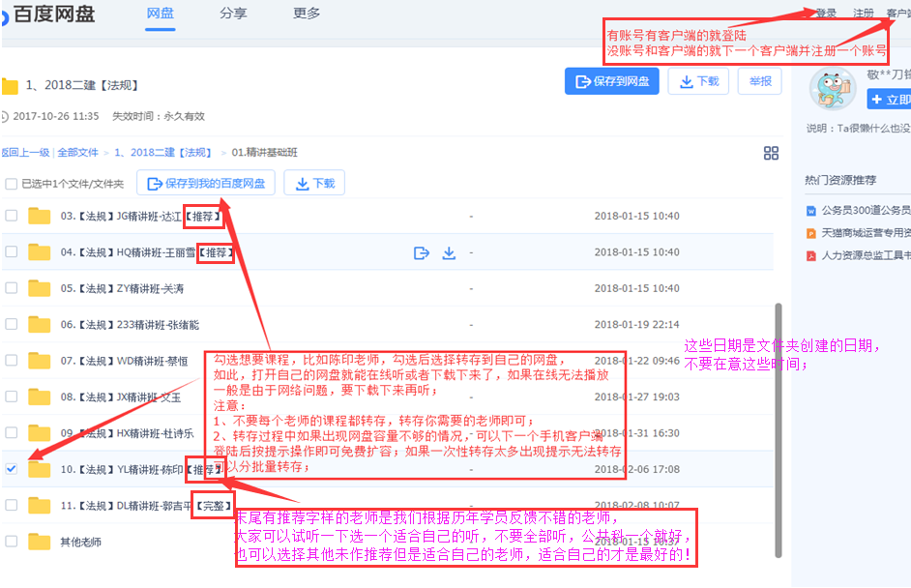The width and height of the screenshot is (911, 588).
Task: Open folder icon of 03.JG精讲班-达江
Action: [39, 216]
